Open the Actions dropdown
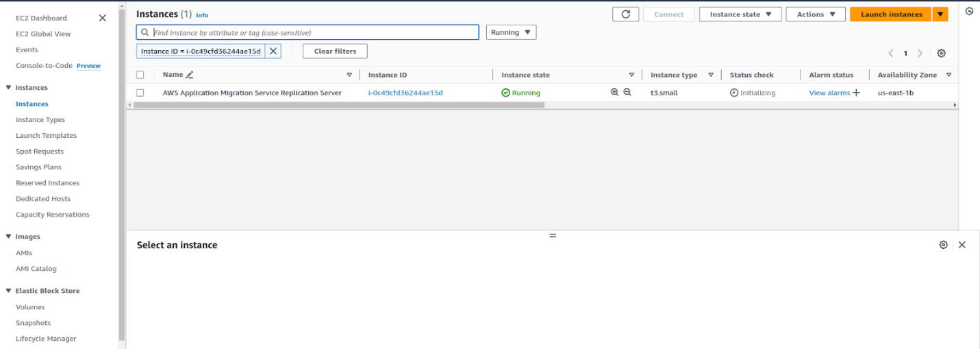This screenshot has height=349, width=980. click(816, 14)
